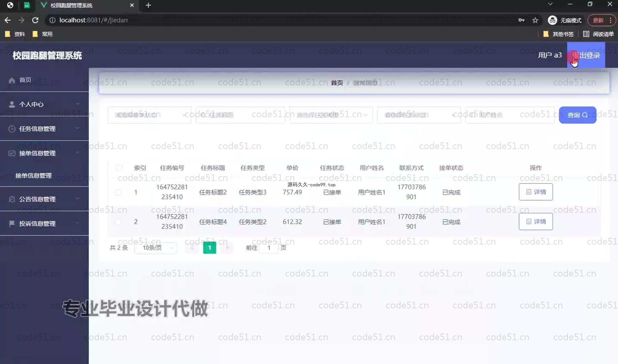Image resolution: width=618 pixels, height=364 pixels.
Task: Click the 任务类型3 cell
Action: 252,192
